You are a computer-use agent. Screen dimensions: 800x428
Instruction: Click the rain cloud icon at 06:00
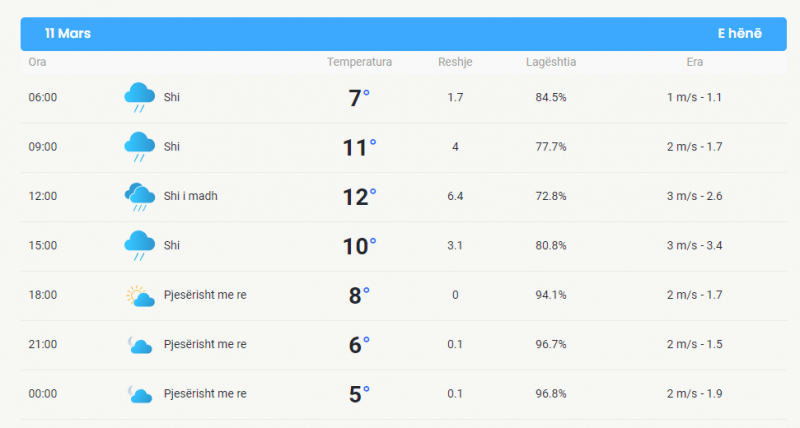coord(139,97)
